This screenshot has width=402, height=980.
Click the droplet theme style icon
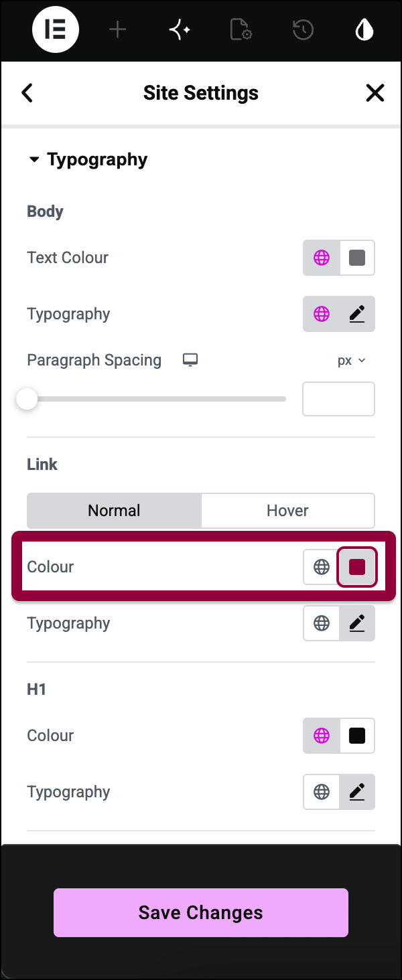click(x=364, y=30)
